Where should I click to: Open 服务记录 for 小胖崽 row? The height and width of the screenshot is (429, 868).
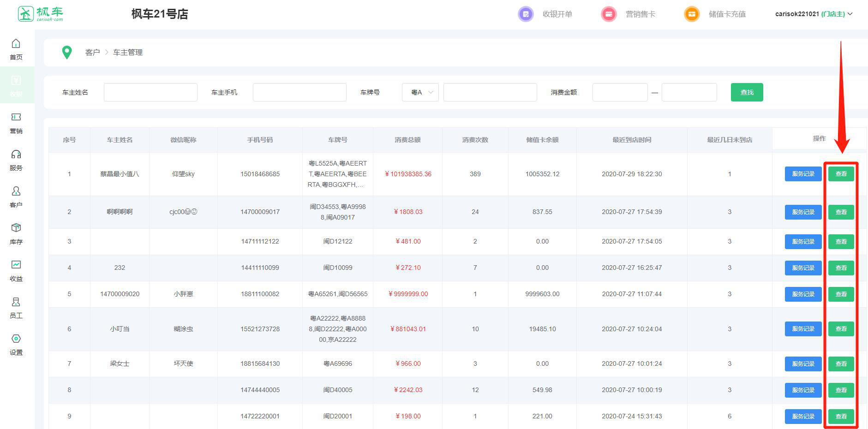(x=803, y=294)
